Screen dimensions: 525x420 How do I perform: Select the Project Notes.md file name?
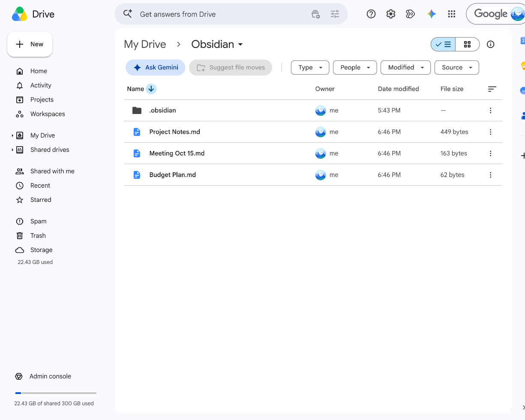(175, 132)
